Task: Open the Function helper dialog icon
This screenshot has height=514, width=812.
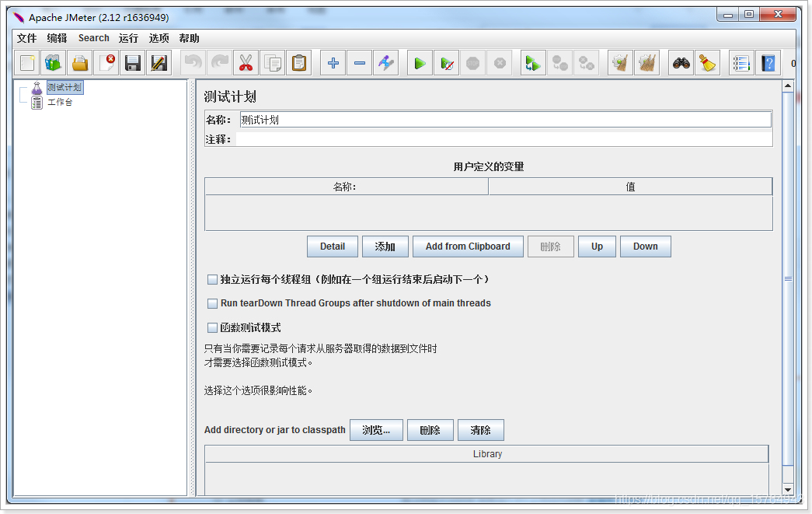Action: point(741,63)
